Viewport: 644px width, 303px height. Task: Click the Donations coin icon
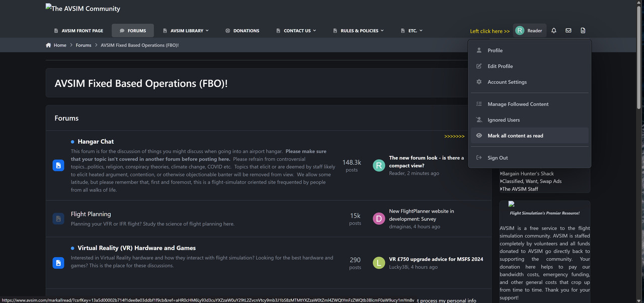point(228,31)
